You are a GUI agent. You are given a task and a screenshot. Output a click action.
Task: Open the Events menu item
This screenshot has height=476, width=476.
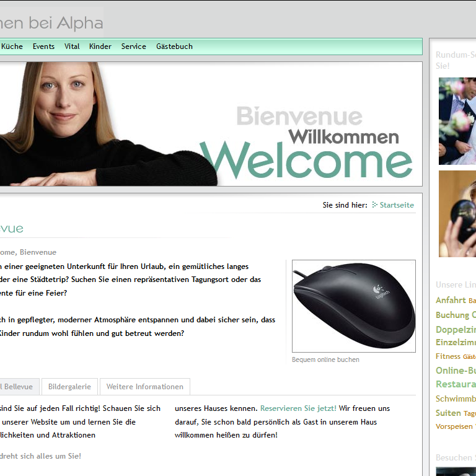(x=44, y=46)
